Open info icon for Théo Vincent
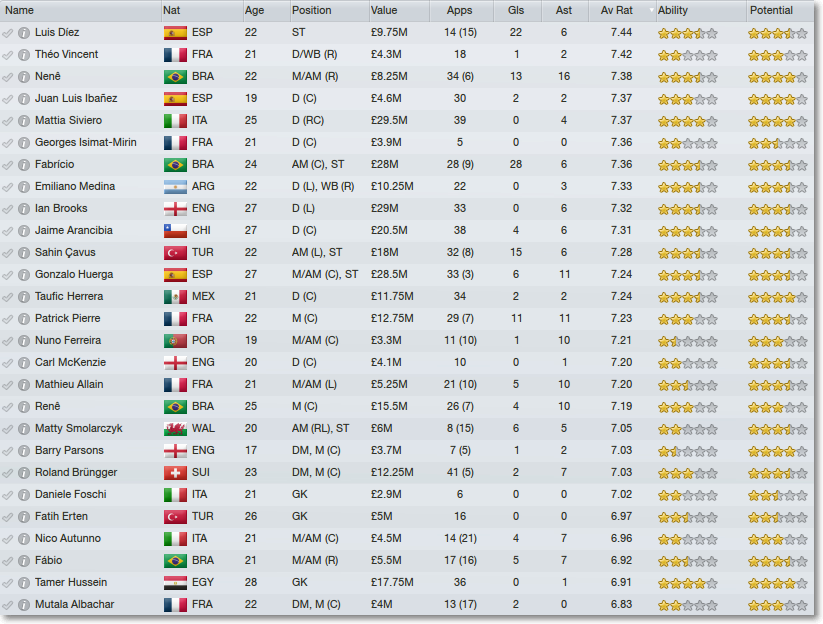 (x=24, y=55)
